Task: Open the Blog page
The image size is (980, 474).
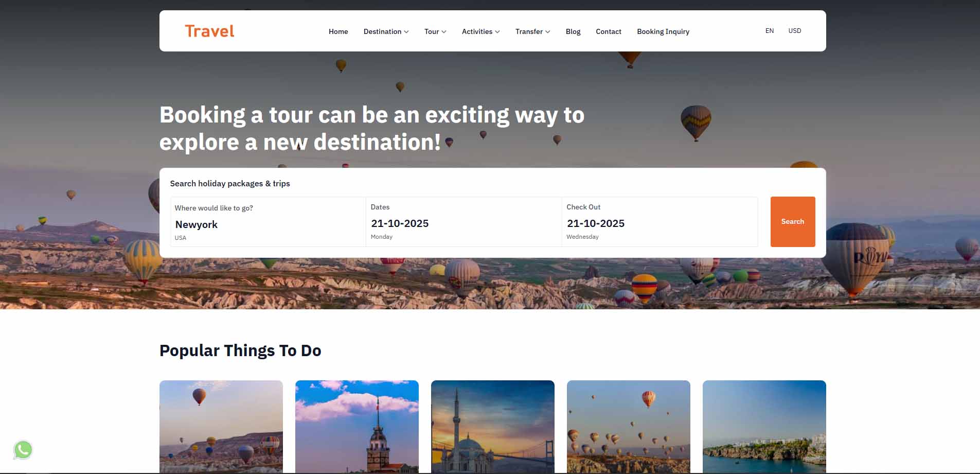Action: pyautogui.click(x=573, y=31)
